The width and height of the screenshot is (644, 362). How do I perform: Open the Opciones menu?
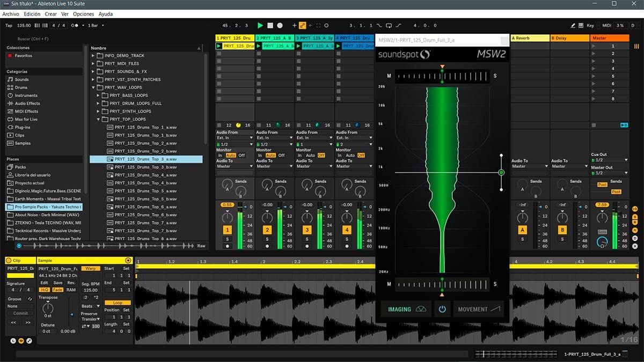(83, 14)
